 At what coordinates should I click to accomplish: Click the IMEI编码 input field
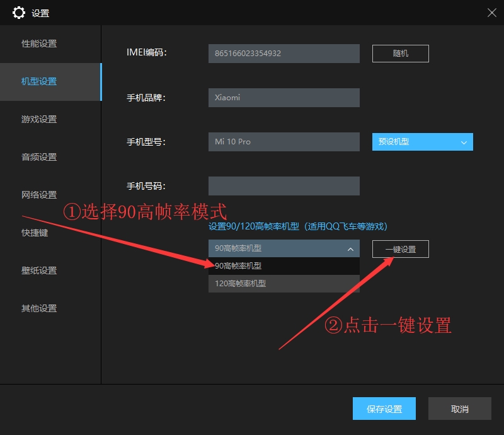[283, 53]
